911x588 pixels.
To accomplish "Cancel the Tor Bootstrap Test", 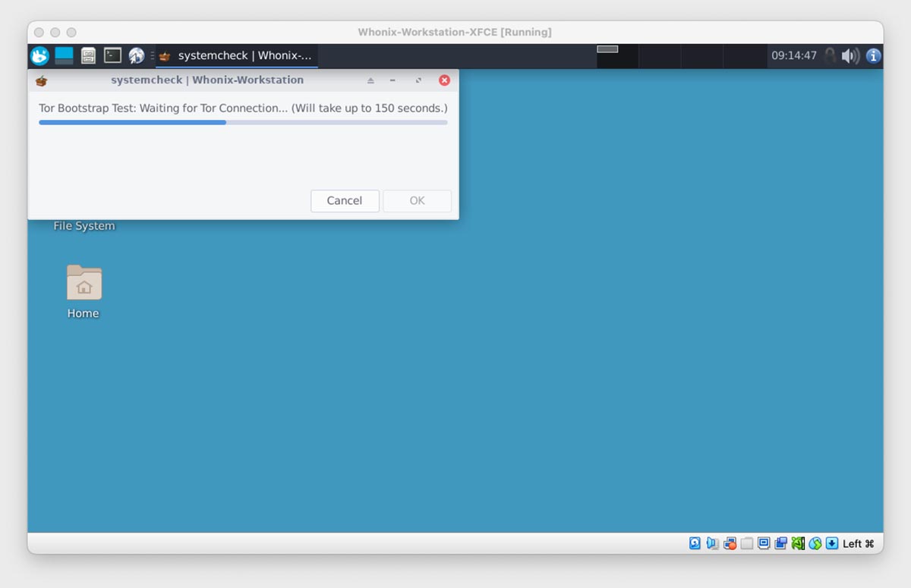I will click(x=345, y=200).
